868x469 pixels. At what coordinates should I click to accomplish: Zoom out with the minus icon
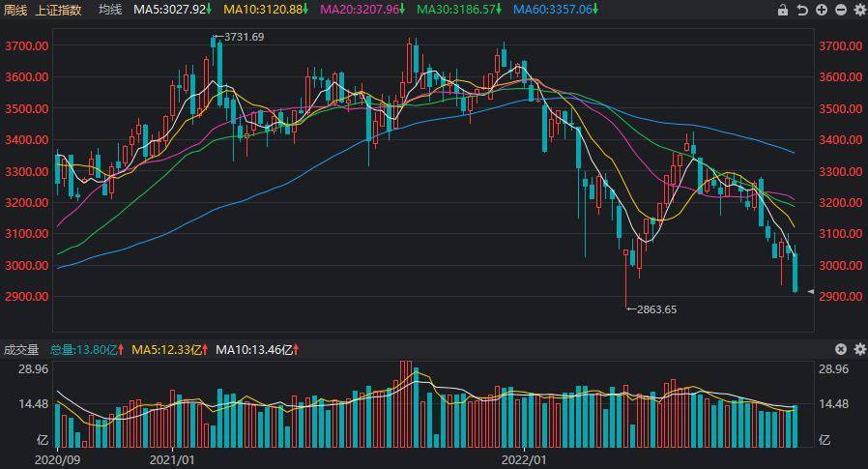pos(841,10)
